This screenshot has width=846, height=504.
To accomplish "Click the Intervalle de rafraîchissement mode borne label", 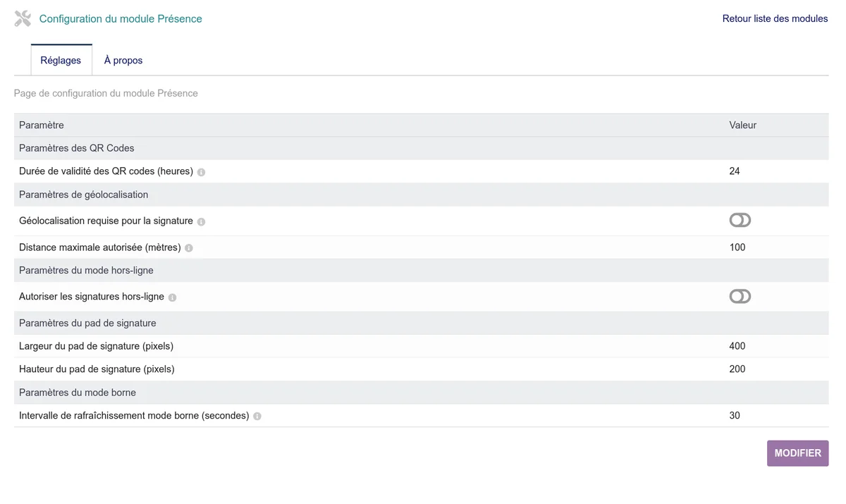I will 134,416.
